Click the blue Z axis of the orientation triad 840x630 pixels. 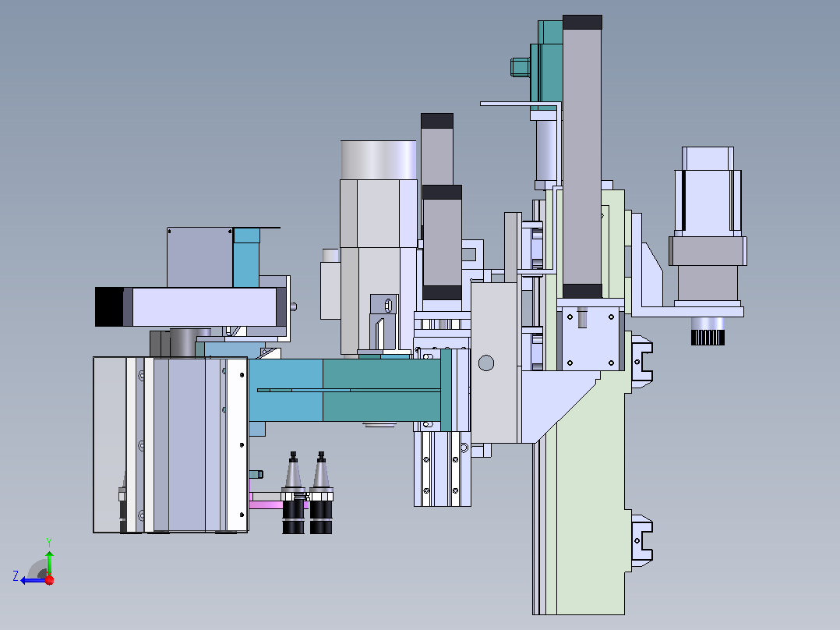point(34,580)
